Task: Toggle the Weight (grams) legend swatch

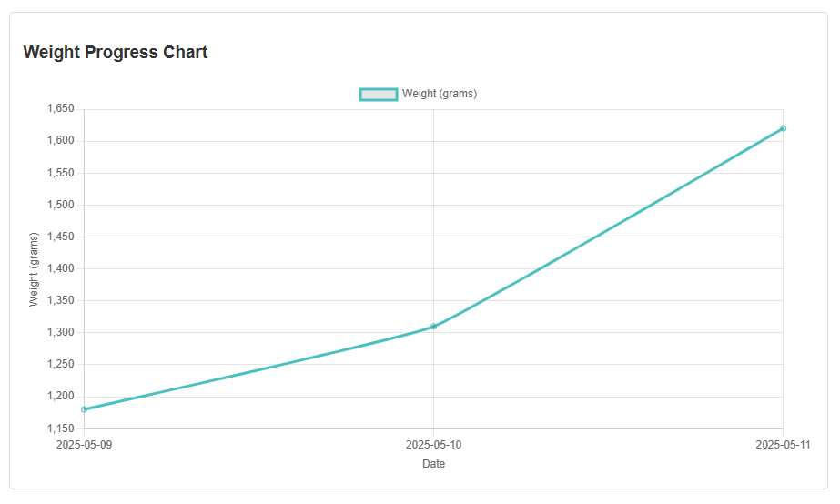Action: click(379, 95)
